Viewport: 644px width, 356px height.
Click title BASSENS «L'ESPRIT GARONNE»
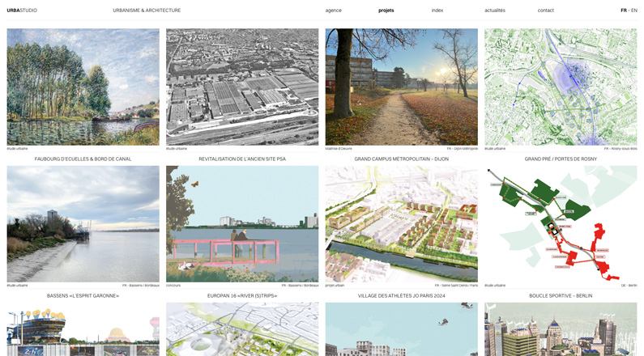[x=83, y=295]
